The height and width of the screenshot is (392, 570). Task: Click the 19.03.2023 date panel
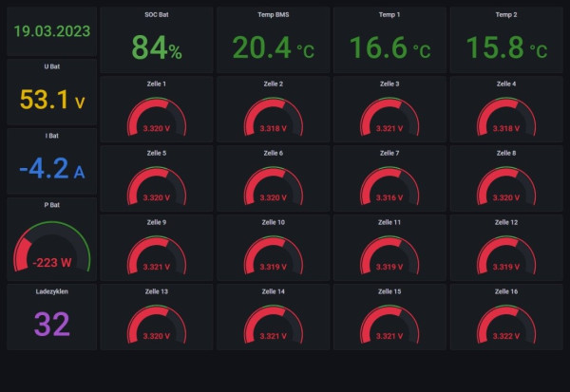point(51,30)
